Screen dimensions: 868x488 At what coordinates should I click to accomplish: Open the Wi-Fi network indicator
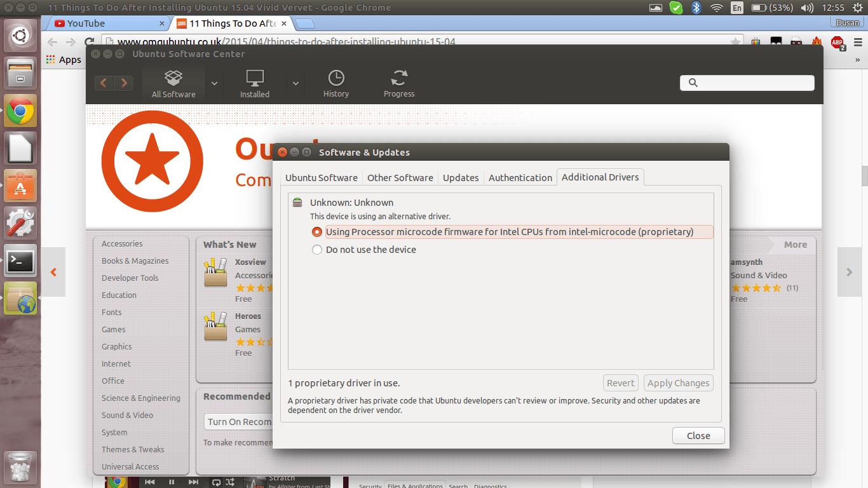716,8
